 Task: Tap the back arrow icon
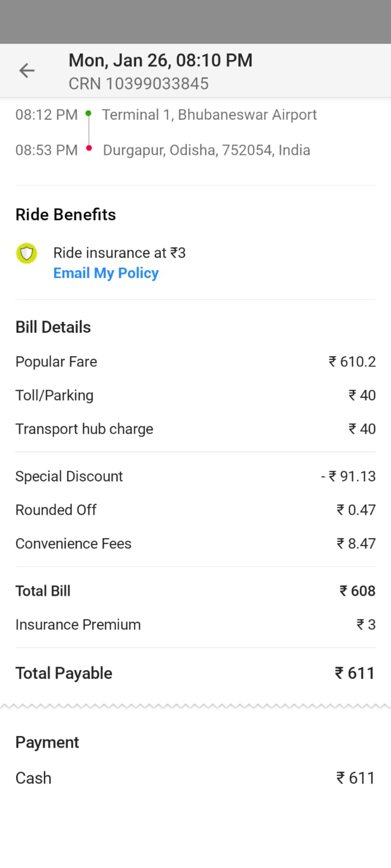point(27,71)
